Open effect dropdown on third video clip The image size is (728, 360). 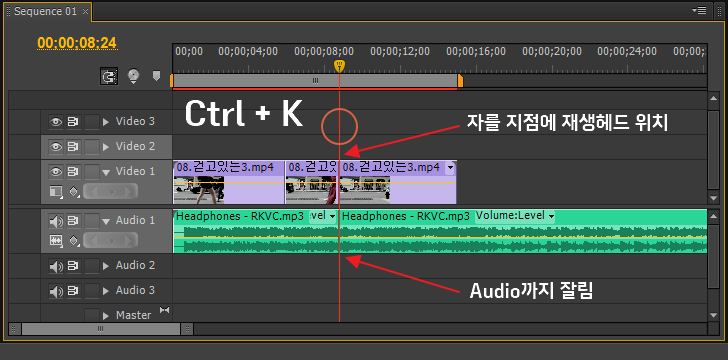[x=450, y=167]
